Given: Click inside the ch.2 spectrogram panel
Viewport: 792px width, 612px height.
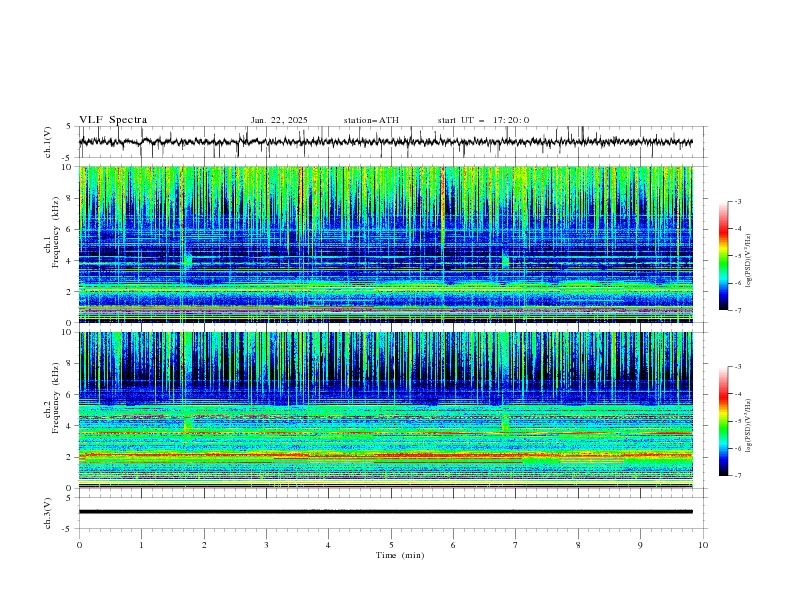Looking at the screenshot, I should (385, 410).
